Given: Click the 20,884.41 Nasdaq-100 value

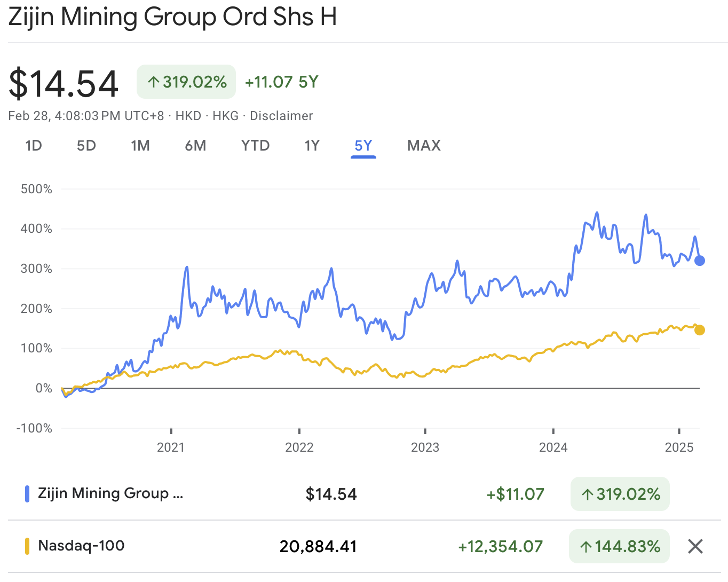Looking at the screenshot, I should [x=318, y=546].
